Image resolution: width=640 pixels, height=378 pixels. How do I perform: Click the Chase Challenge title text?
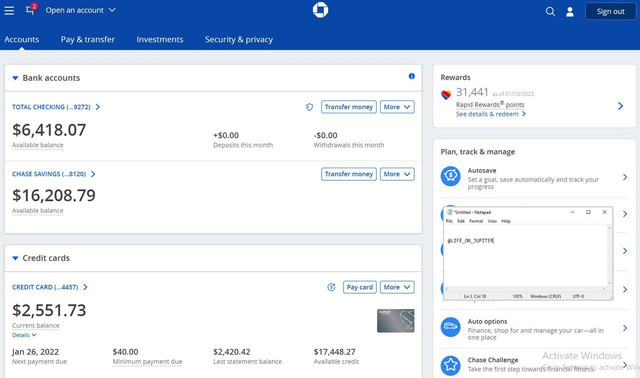pyautogui.click(x=493, y=360)
